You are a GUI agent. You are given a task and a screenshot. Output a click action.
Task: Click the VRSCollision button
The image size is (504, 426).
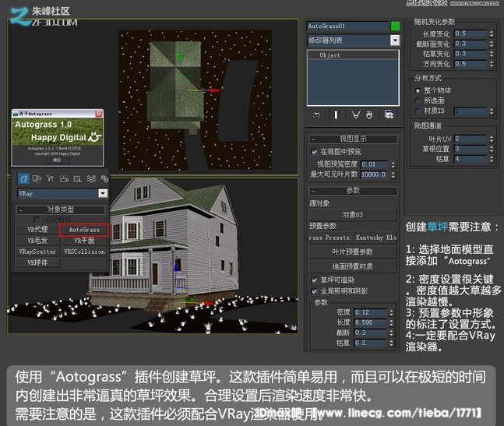pos(84,252)
